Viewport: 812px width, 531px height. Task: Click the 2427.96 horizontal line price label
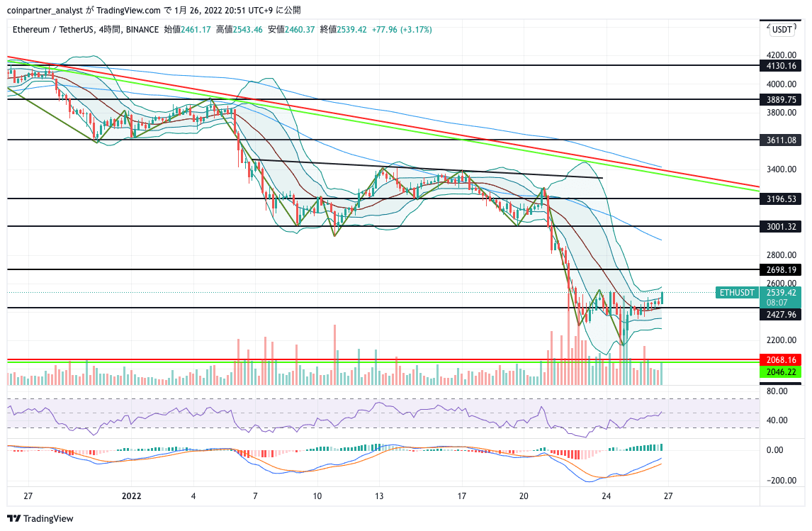781,315
